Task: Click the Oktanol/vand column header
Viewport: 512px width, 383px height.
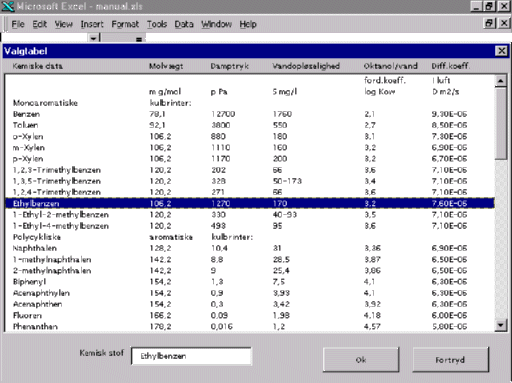Action: (x=390, y=66)
